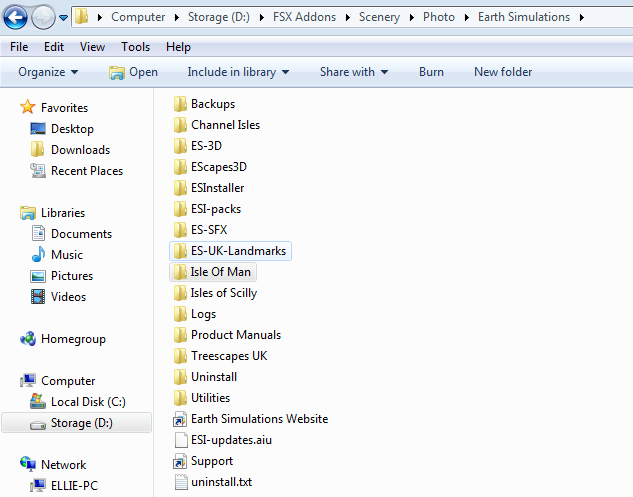Screen dimensions: 633x497
Task: Click the Open toolbar button
Action: (133, 72)
